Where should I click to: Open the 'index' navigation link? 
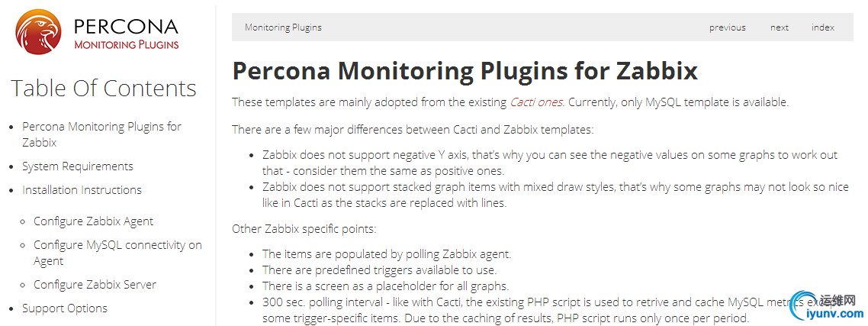point(822,27)
